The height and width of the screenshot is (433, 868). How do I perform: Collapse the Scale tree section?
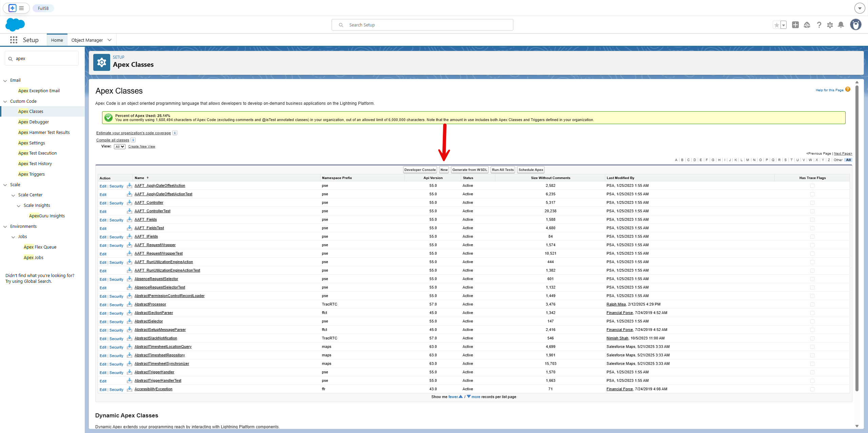5,185
